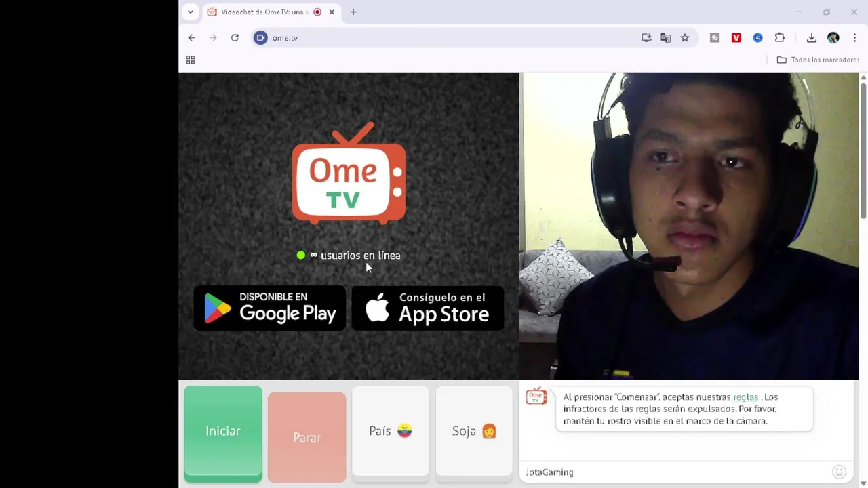Open the tab search dropdown arrow
The height and width of the screenshot is (488, 868).
click(x=191, y=12)
